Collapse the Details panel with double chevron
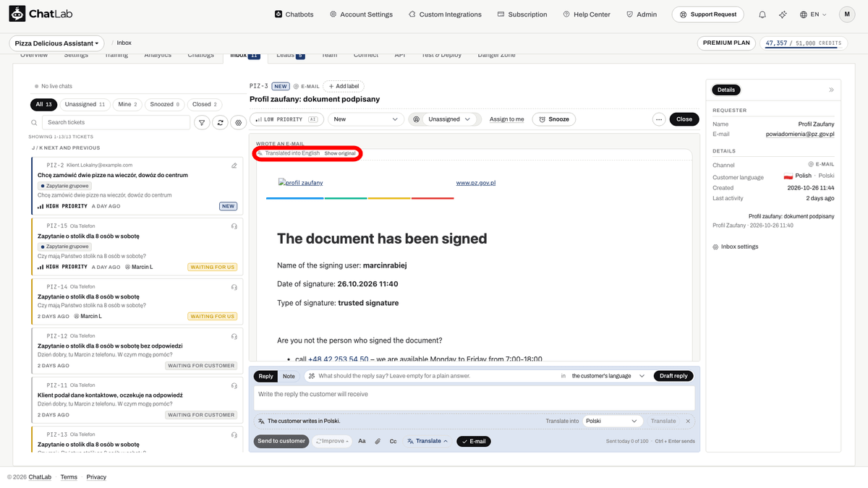868x488 pixels. pyautogui.click(x=831, y=90)
